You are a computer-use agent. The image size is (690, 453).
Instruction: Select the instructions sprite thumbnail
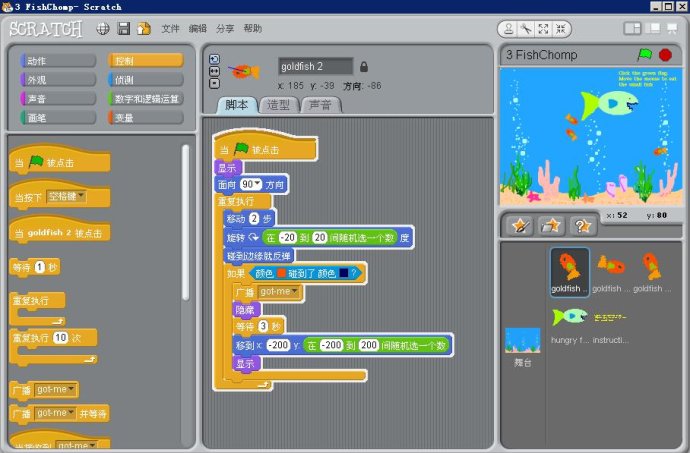pos(610,324)
